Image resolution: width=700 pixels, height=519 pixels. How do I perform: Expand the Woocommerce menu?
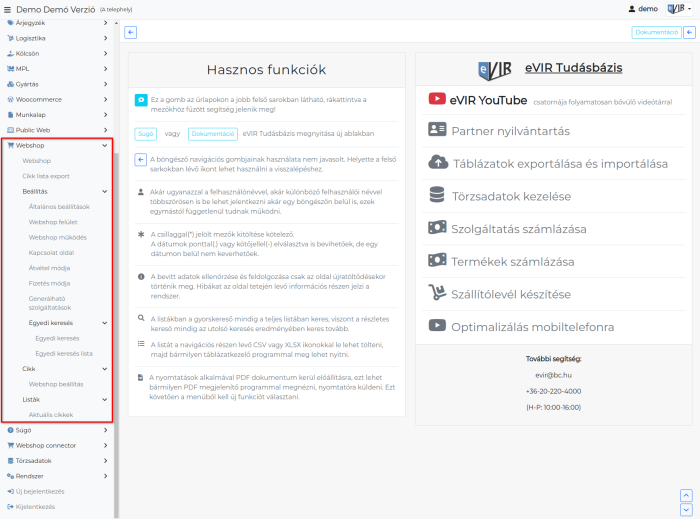105,99
